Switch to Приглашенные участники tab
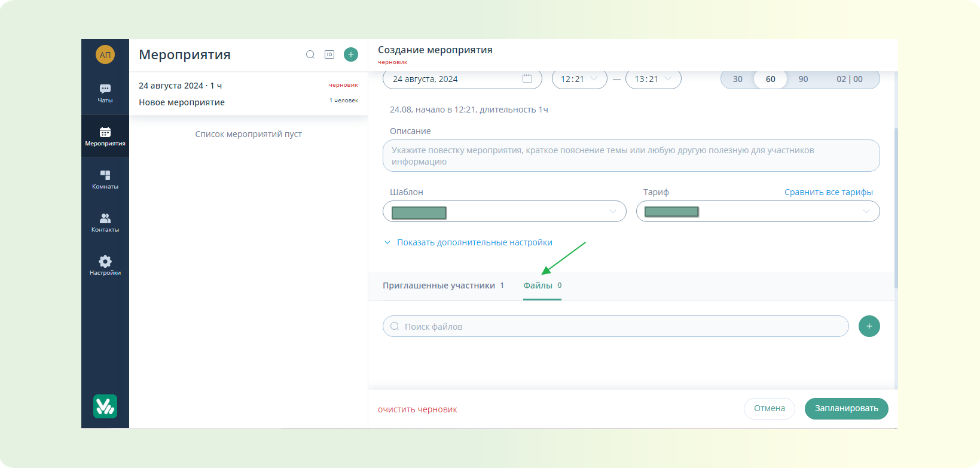Viewport: 980px width, 468px height. 439,285
